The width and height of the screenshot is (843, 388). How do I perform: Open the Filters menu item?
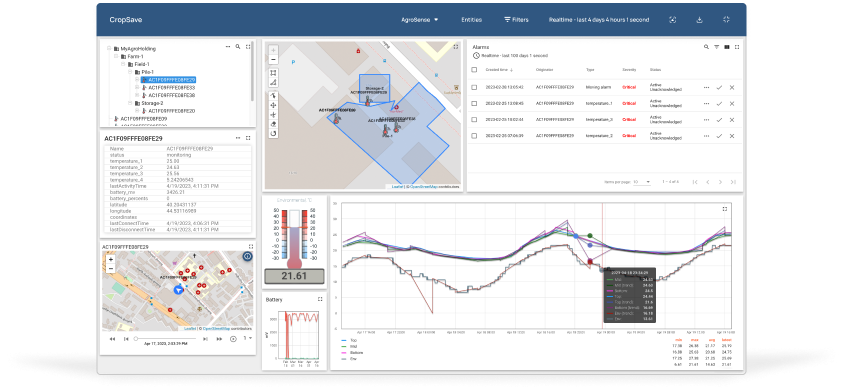point(516,19)
